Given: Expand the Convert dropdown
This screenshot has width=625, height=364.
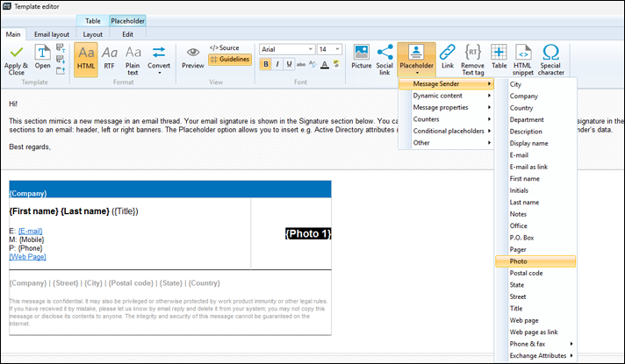Looking at the screenshot, I should 159,60.
